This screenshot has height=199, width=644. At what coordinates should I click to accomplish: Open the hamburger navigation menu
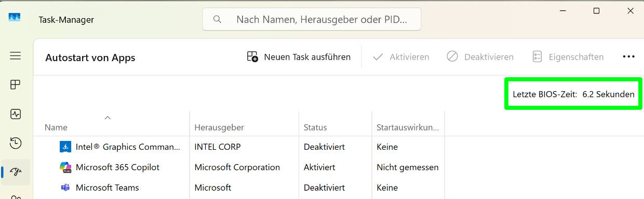coord(16,55)
